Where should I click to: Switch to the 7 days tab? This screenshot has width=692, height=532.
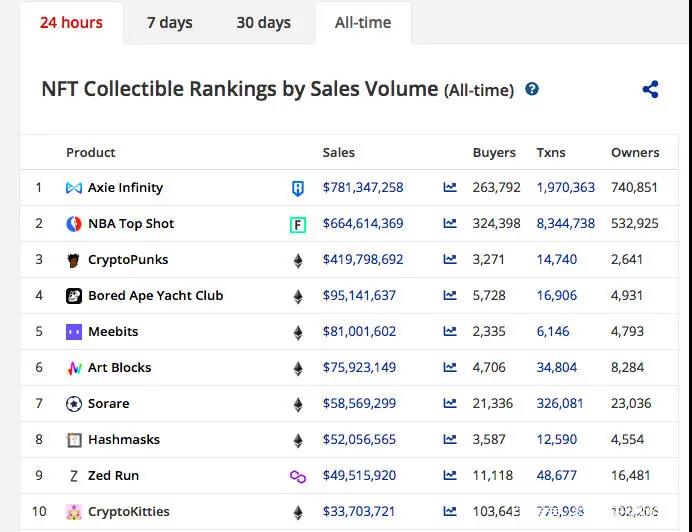(170, 22)
